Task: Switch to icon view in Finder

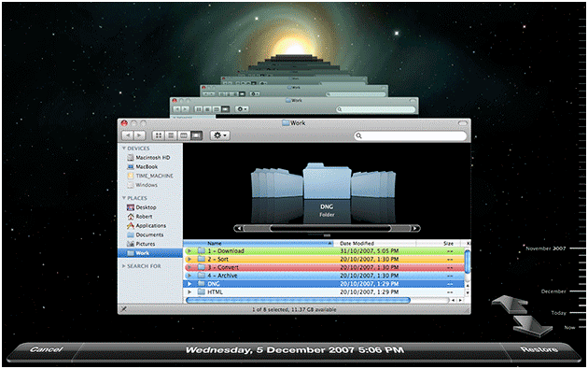Action: pos(159,135)
